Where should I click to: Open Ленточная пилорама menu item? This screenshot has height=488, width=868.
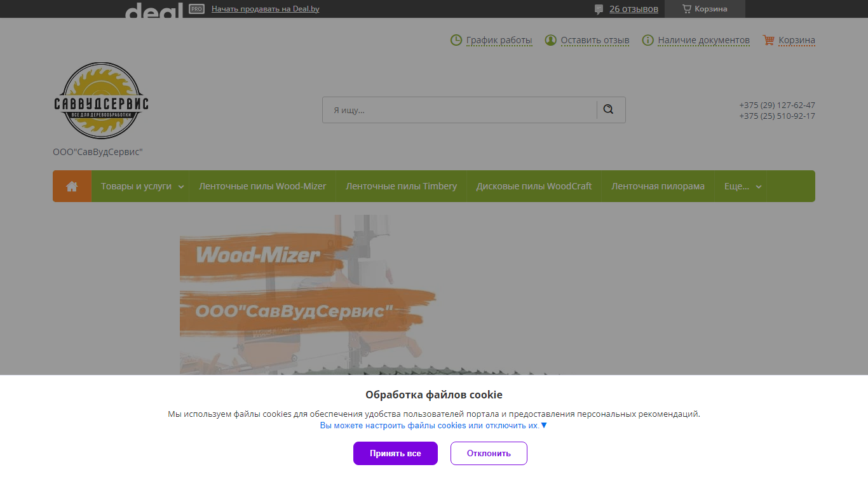coord(658,186)
